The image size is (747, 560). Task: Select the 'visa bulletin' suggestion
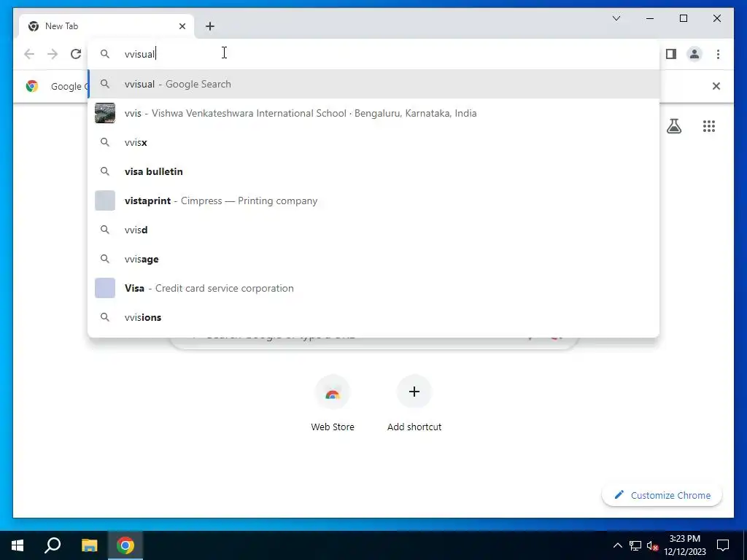tap(373, 171)
